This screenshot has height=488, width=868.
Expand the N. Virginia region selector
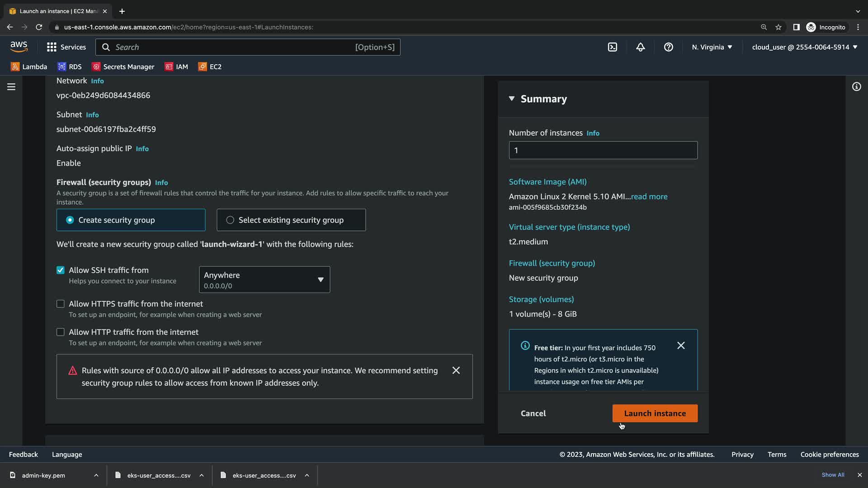712,47
